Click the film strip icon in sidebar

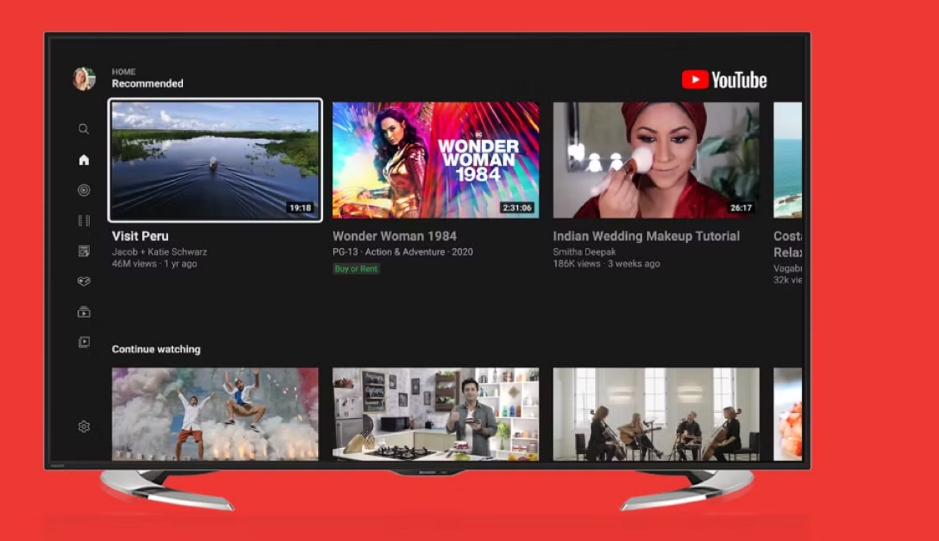(84, 220)
